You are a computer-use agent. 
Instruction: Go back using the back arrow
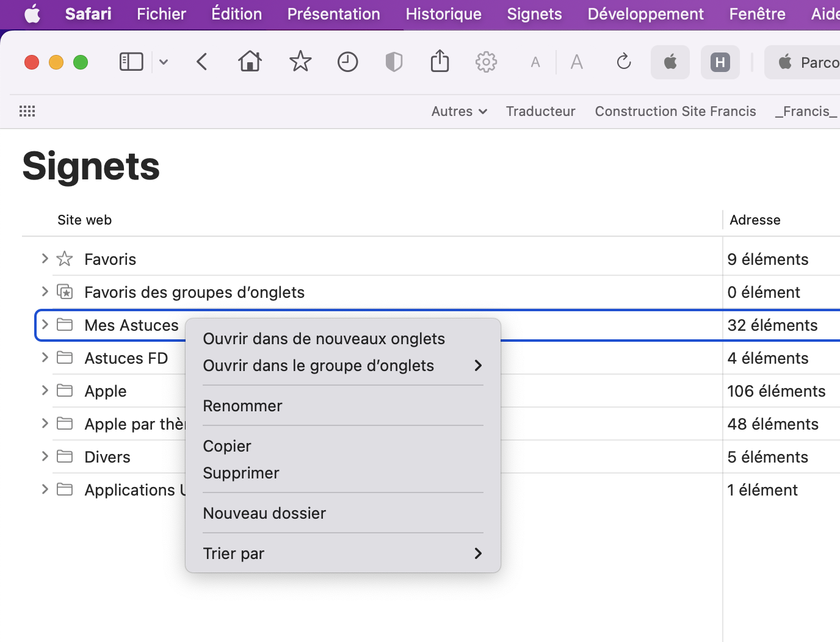202,62
